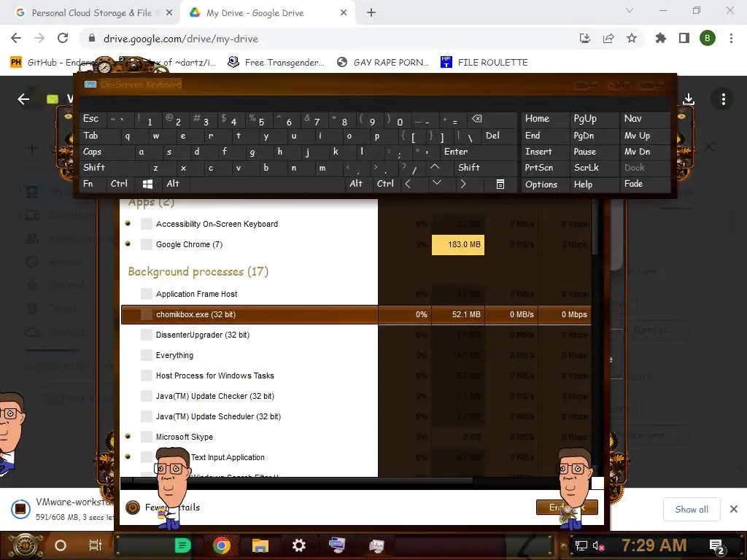Go back with Drive's preview back arrow
The image size is (747, 560).
[23, 99]
